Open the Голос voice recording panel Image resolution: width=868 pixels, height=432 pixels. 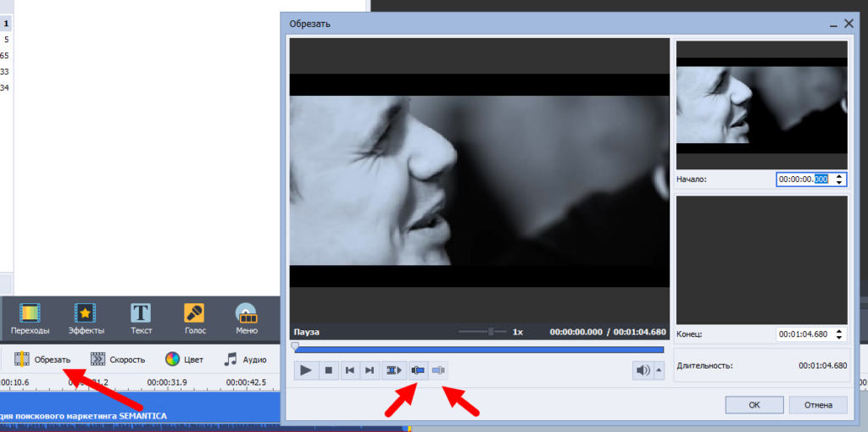click(195, 319)
